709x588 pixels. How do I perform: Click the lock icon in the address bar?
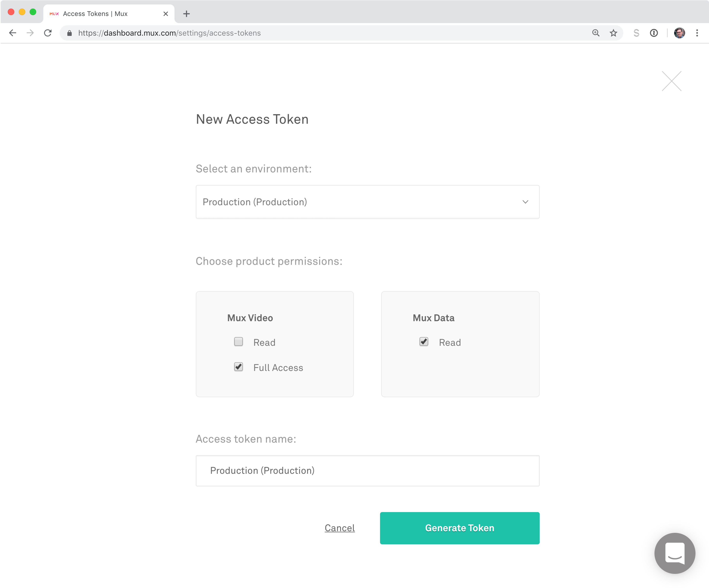(70, 33)
